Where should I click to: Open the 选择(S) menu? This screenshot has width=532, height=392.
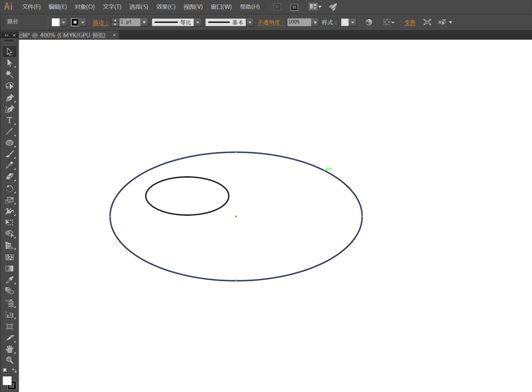(x=138, y=7)
